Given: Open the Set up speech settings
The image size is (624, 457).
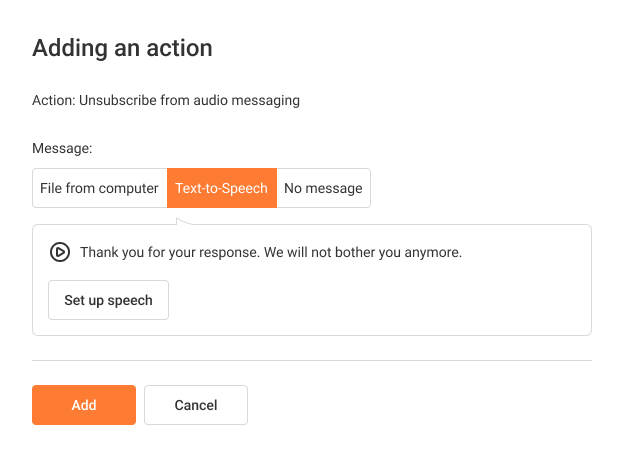Looking at the screenshot, I should [108, 300].
